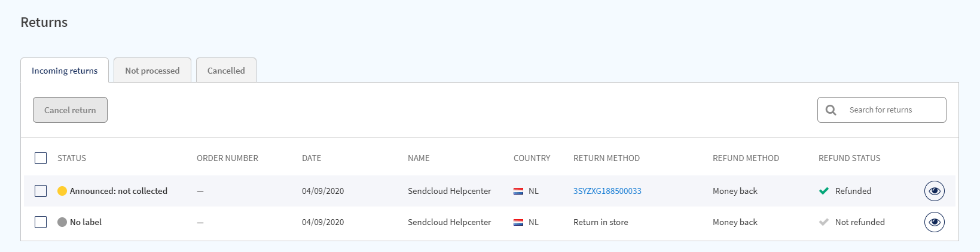Viewport: 980px width, 252px height.
Task: Tick the select-all checkbox in table header
Action: [41, 158]
